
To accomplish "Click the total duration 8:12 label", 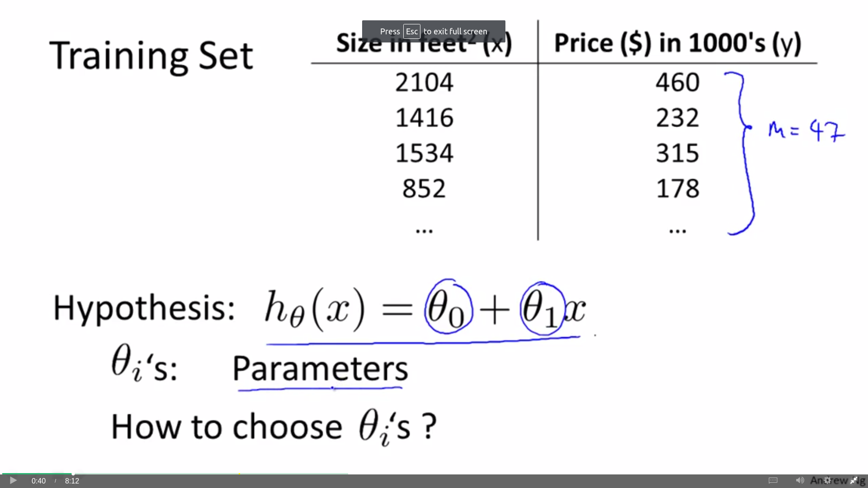I will pos(72,481).
